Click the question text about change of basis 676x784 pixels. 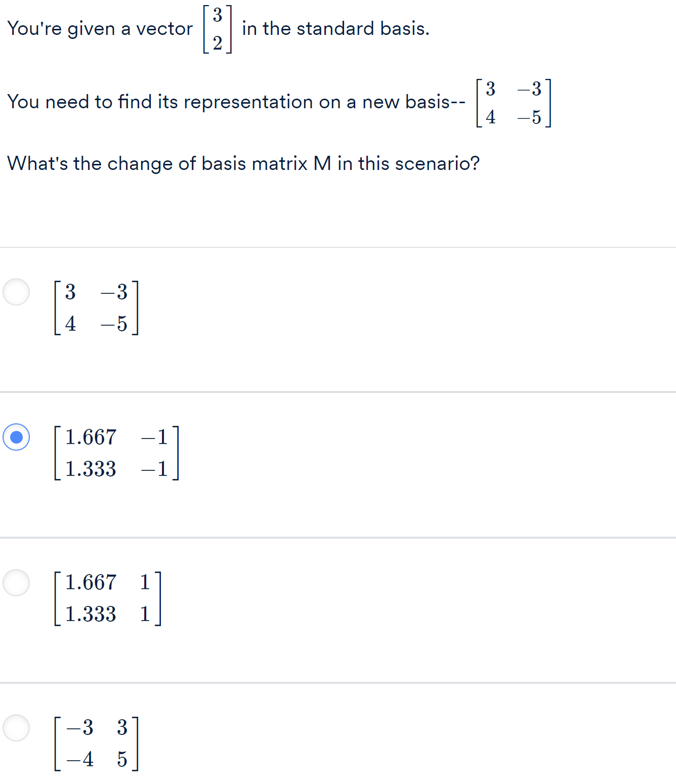(243, 163)
